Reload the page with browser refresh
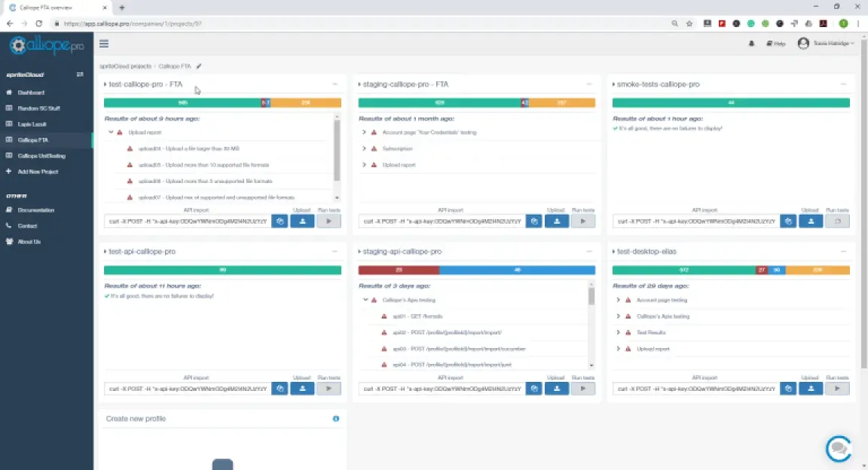Image resolution: width=868 pixels, height=470 pixels. tap(38, 24)
